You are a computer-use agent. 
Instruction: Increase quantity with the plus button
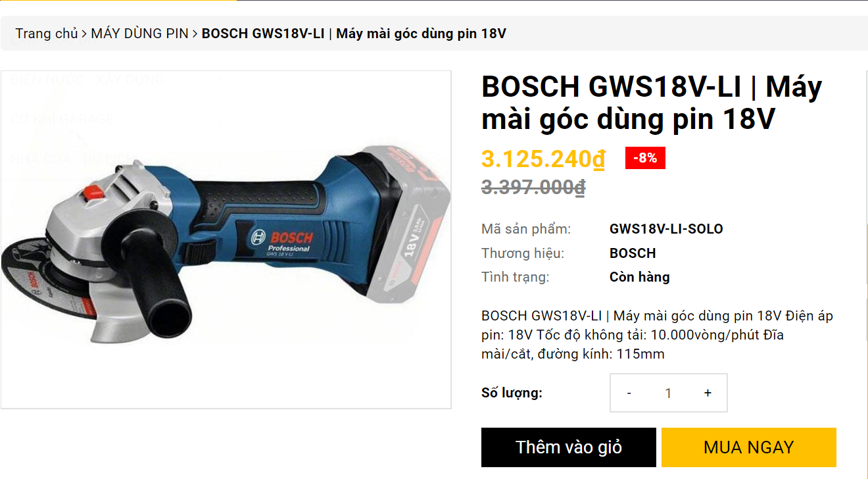[708, 393]
